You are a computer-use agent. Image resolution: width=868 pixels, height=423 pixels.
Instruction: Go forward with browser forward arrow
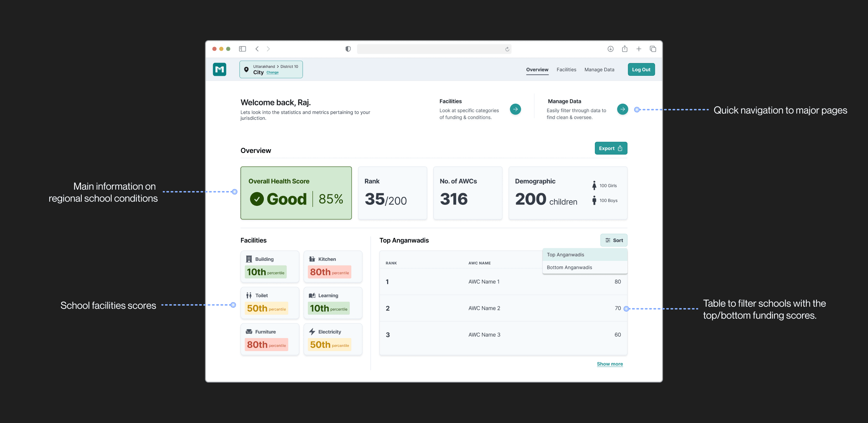pyautogui.click(x=268, y=49)
